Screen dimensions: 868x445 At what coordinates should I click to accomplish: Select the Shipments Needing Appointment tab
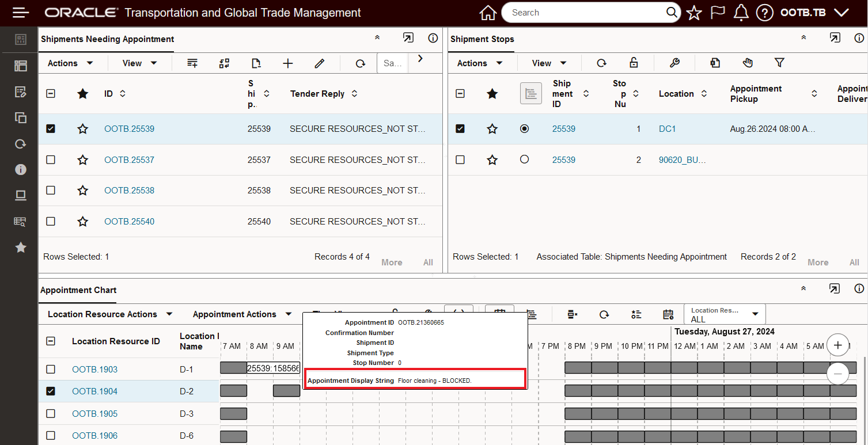click(x=107, y=39)
